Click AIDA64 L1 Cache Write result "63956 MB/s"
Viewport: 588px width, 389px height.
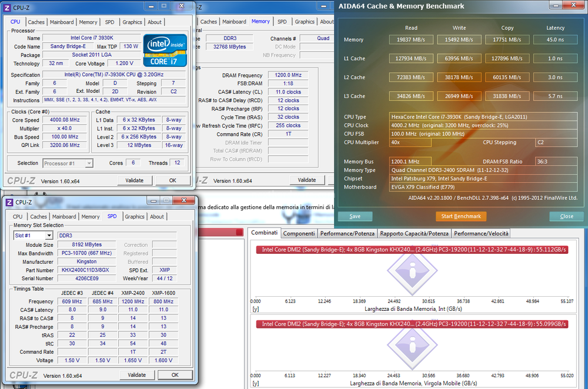pos(459,58)
